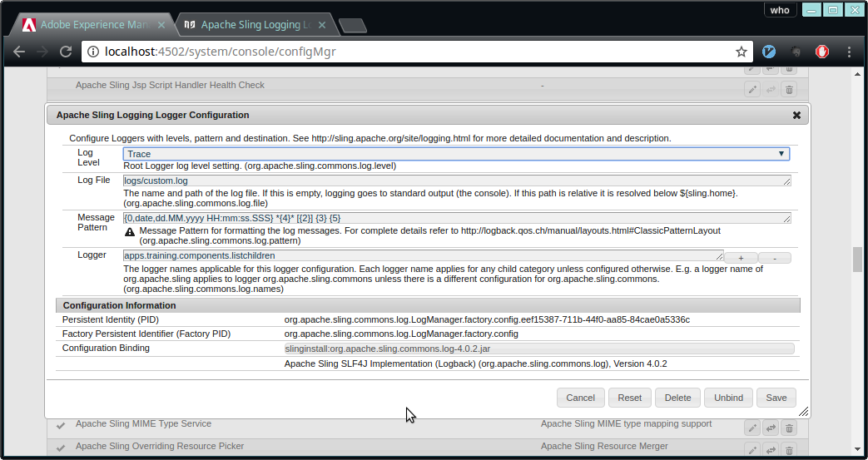Click into the Log File field
Screen dimensions: 868x460
coord(457,181)
